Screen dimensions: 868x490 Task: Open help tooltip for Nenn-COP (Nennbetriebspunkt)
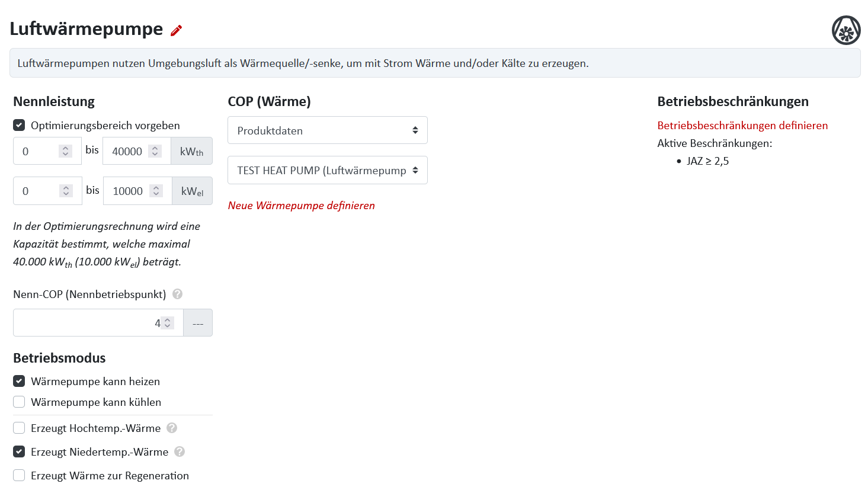[177, 294]
